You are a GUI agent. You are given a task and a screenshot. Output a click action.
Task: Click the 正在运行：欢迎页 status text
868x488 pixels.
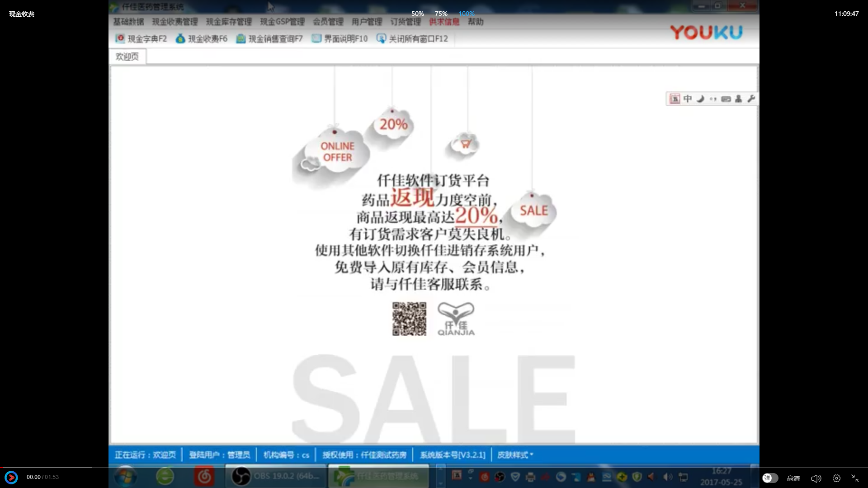[145, 455]
